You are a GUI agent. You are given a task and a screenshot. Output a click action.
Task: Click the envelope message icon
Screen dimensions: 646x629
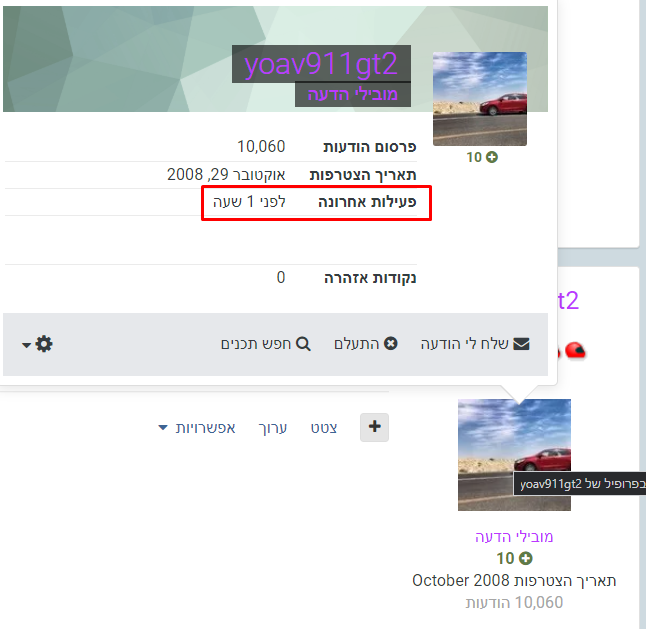point(521,344)
